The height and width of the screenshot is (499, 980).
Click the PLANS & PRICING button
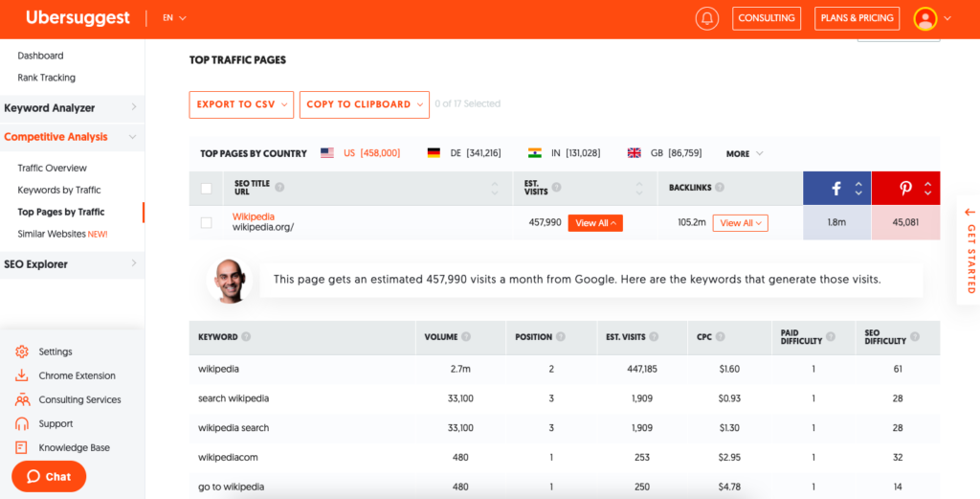(x=857, y=18)
